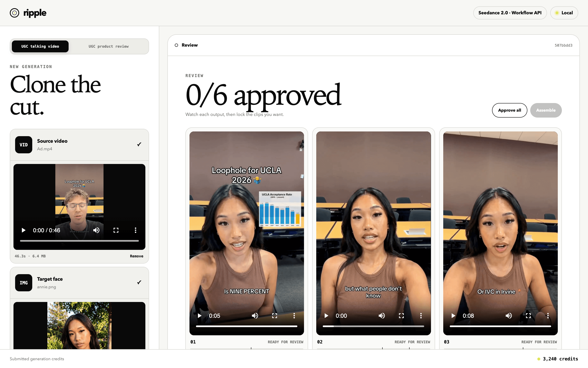Play clip 03 video
Screen dimensions: 588x368
click(453, 316)
